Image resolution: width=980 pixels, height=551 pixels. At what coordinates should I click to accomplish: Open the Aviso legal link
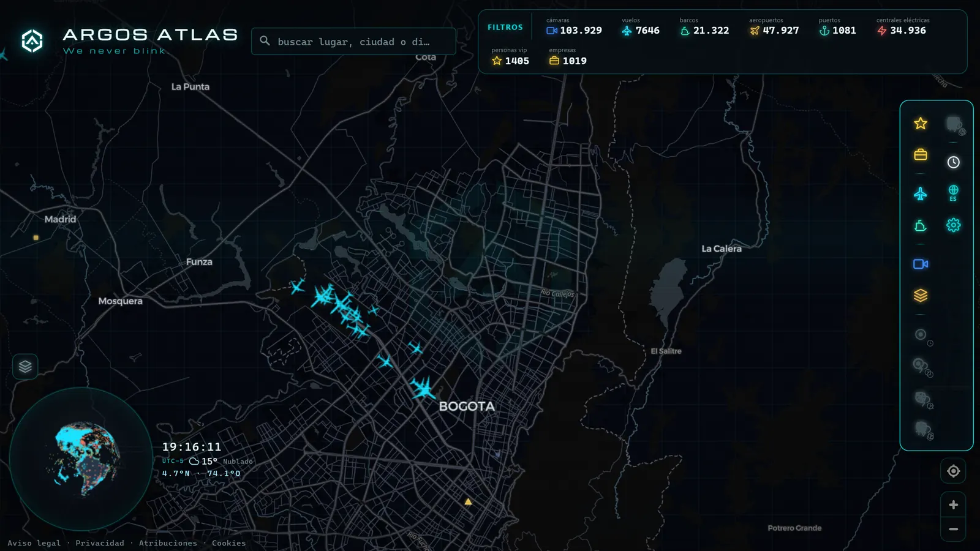tap(34, 543)
